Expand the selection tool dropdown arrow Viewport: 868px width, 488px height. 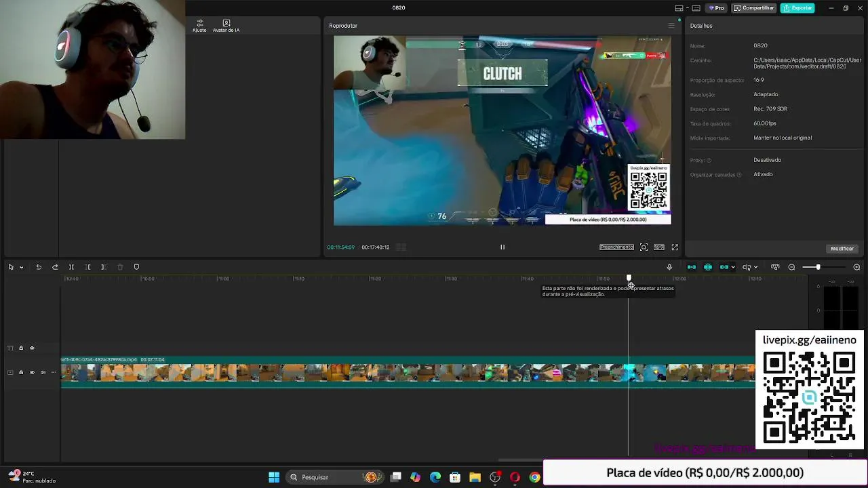coord(21,267)
